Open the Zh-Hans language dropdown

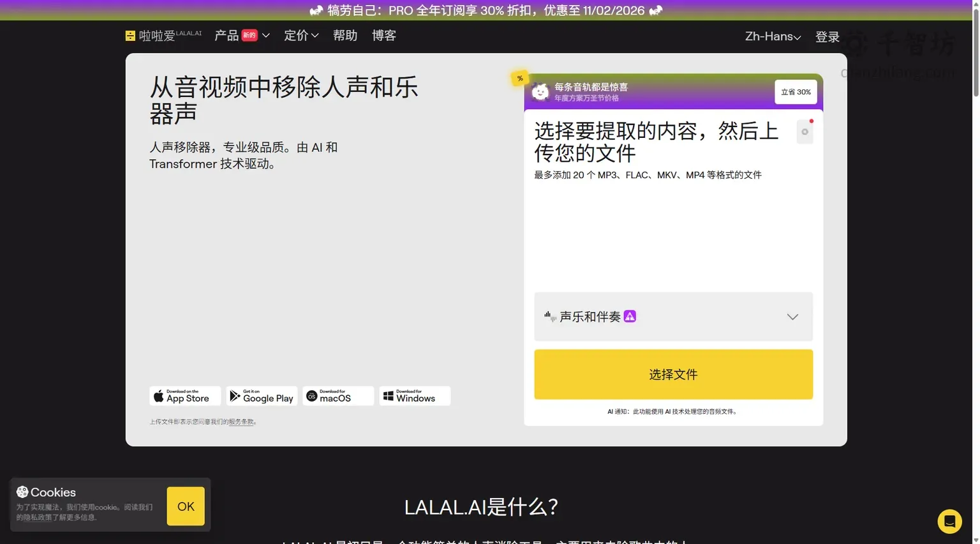(x=773, y=36)
